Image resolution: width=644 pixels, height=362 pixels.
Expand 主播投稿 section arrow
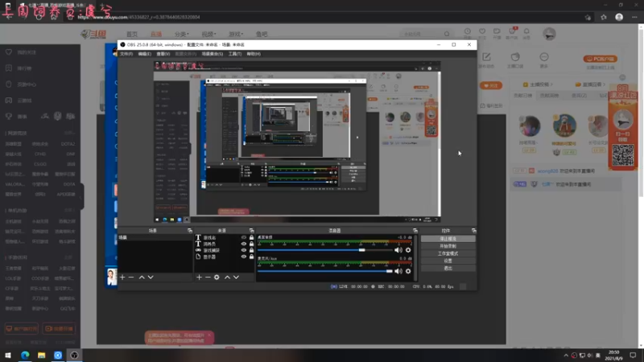(551, 84)
